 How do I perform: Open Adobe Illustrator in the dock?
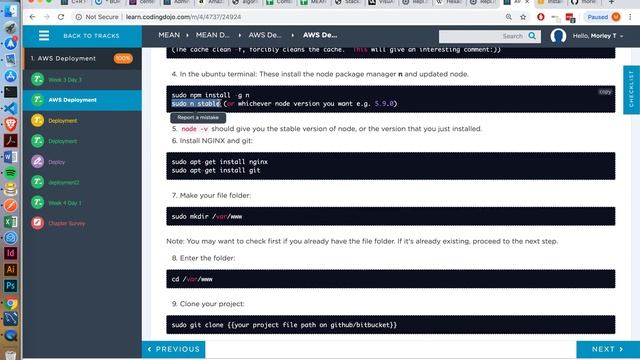(x=11, y=269)
